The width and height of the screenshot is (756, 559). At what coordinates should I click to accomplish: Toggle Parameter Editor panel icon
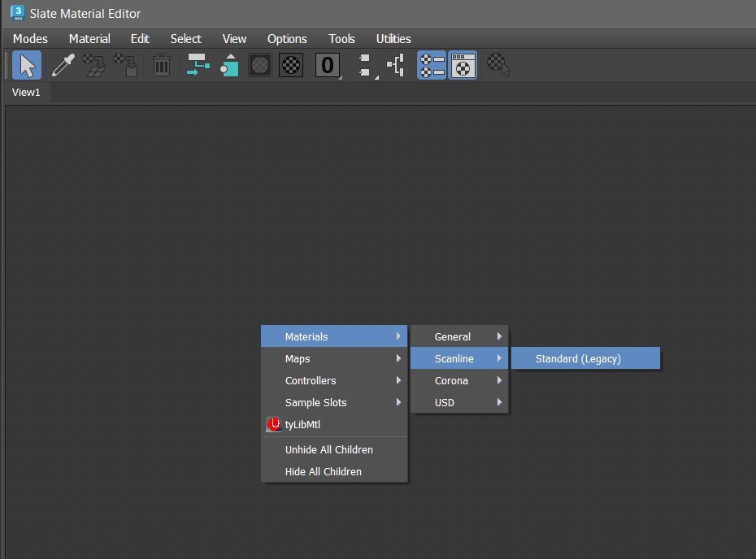click(463, 65)
